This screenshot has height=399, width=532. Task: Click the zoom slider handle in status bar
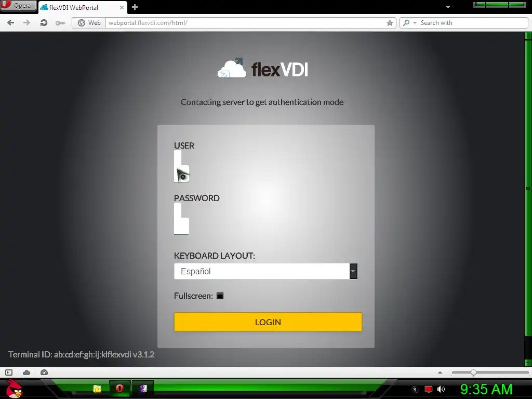(473, 373)
